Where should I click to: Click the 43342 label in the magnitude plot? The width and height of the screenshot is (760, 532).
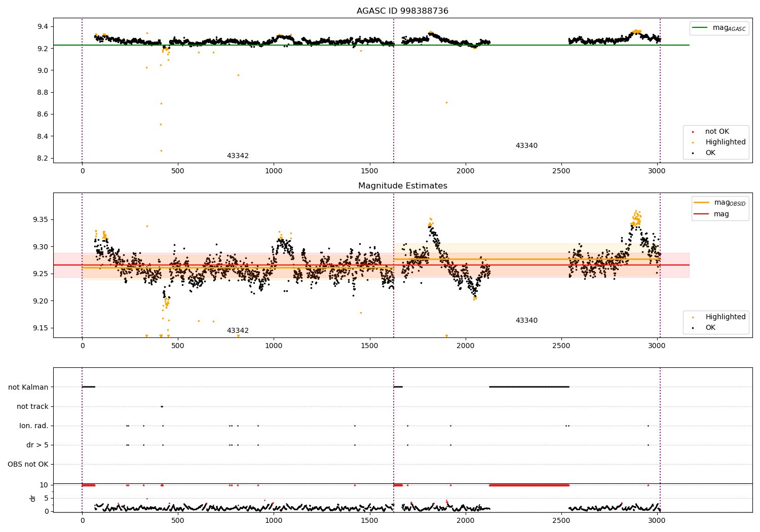pyautogui.click(x=238, y=331)
